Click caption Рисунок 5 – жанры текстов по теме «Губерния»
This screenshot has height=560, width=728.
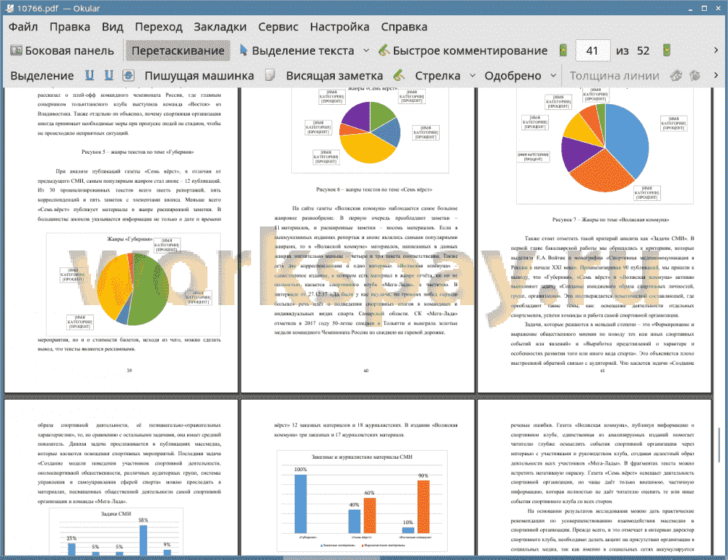click(x=138, y=152)
